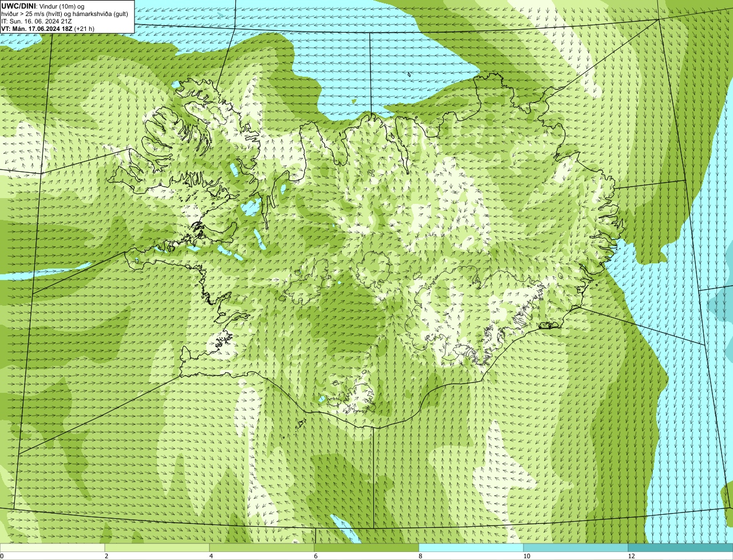Click the 10–12 m/s turquoise legend swatch

tap(576, 547)
